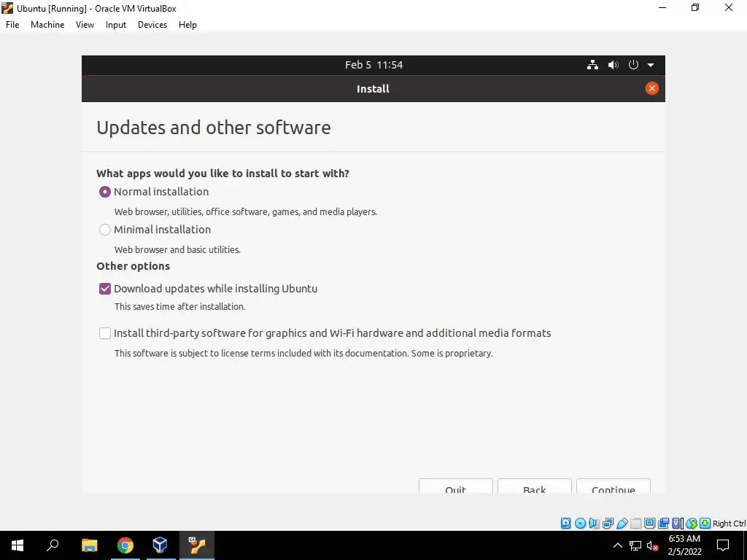The height and width of the screenshot is (560, 747).
Task: Open the View menu
Action: point(85,25)
